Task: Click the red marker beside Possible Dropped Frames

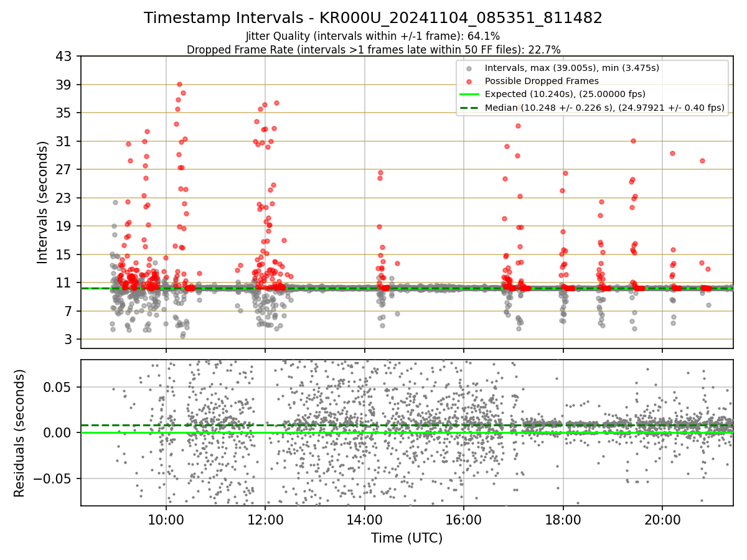Action: [469, 81]
